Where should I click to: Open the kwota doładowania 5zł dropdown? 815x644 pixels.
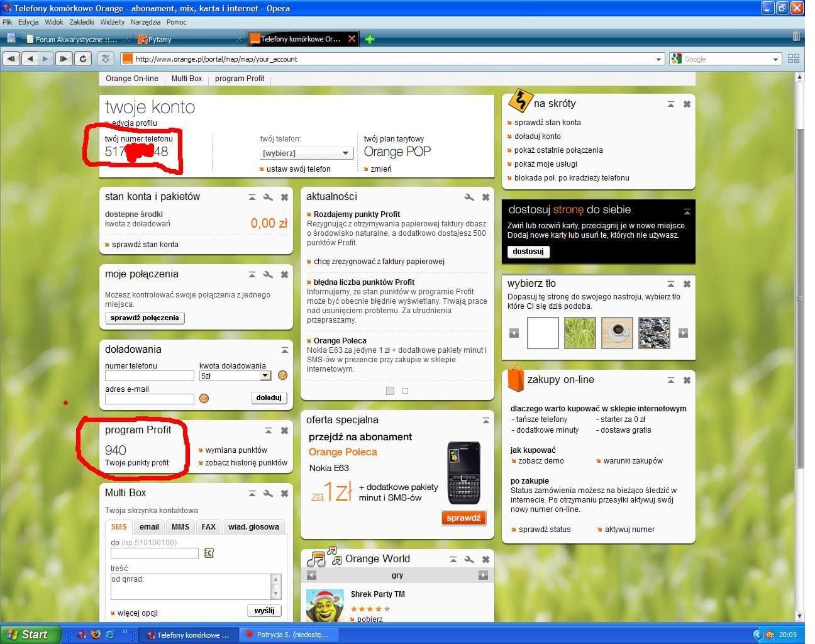(235, 375)
